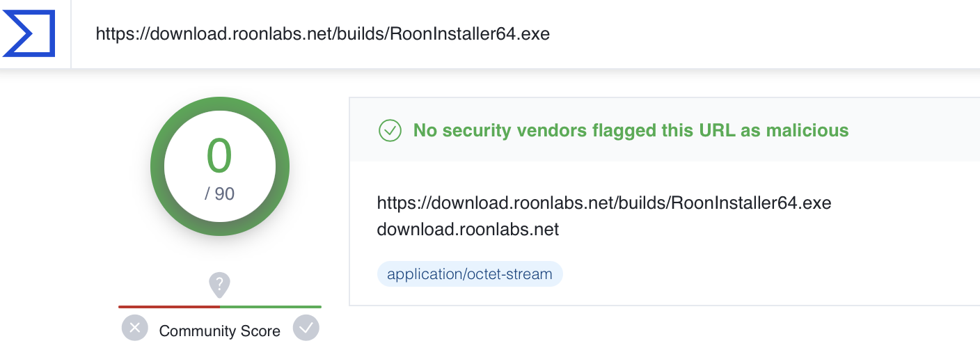Screen dimensions: 980x364
Task: Click the green segment of community bar
Action: [x=271, y=306]
